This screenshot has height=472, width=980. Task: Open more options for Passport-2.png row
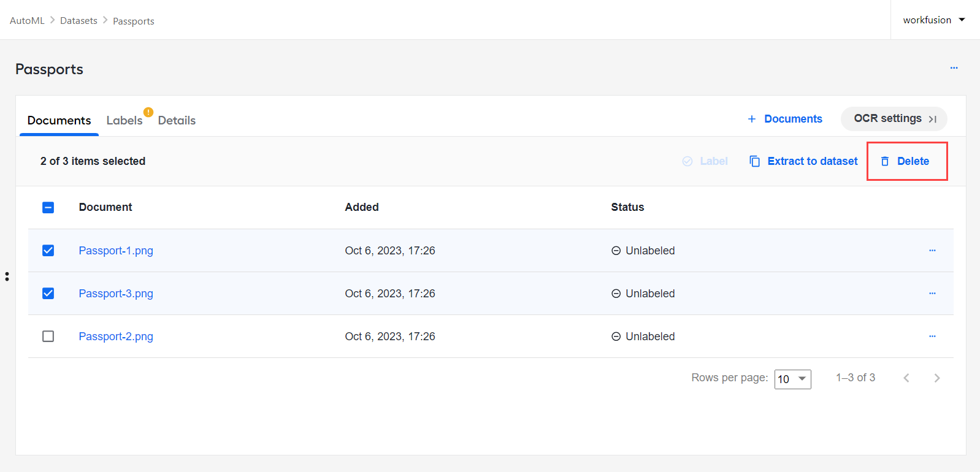click(932, 336)
